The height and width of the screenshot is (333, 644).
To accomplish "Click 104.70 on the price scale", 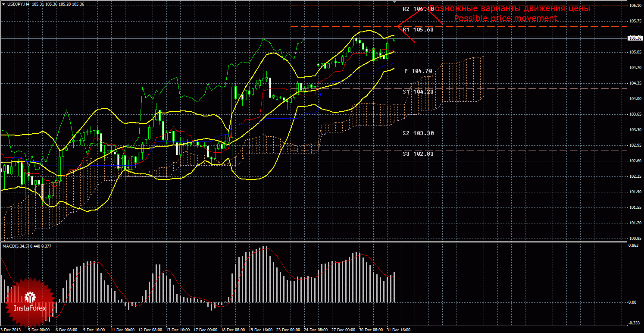I will (635, 68).
